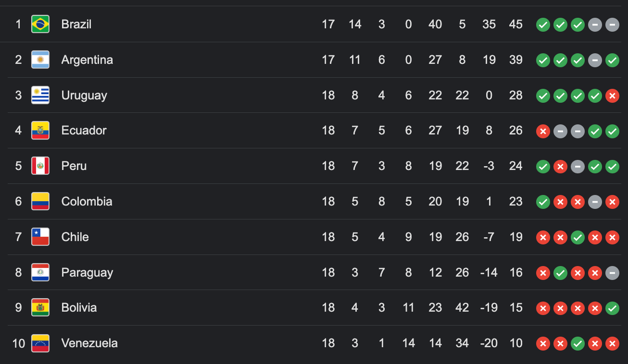Click Brazil's points value 45
The height and width of the screenshot is (364, 628).
515,24
